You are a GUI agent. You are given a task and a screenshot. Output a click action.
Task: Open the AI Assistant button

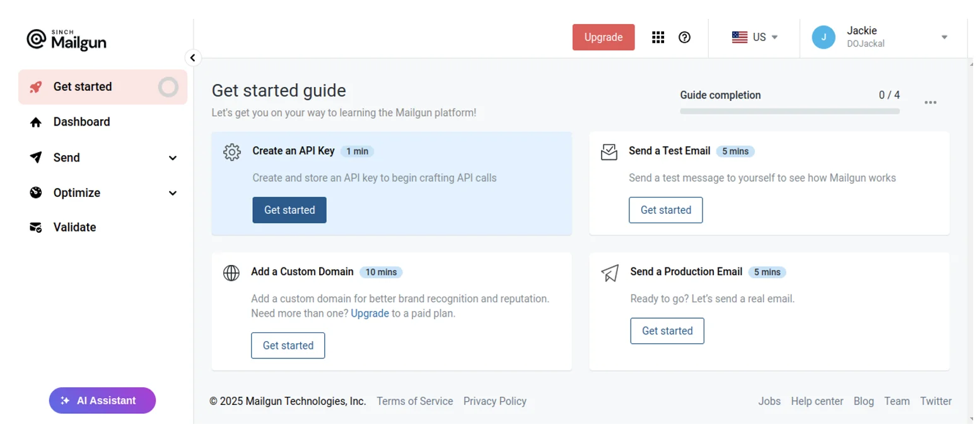[x=102, y=401]
